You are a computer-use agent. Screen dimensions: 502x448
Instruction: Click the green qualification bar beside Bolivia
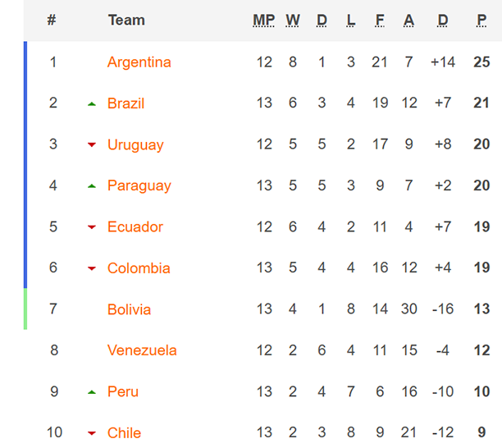point(25,309)
